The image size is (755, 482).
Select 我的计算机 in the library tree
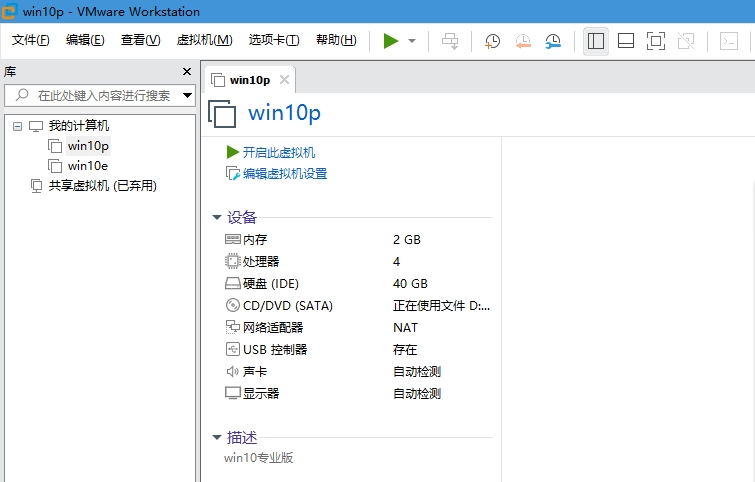tap(78, 126)
